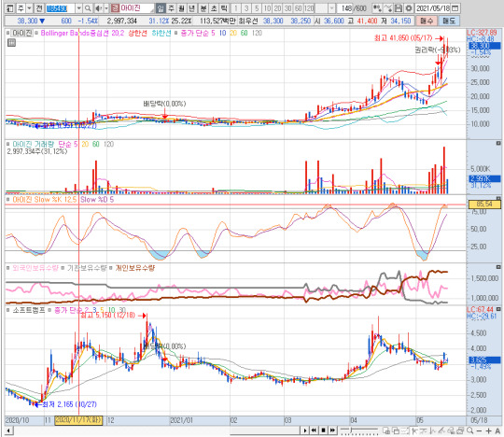This screenshot has height=437, width=504.
Task: Toggle 외국인보유수량 legend marker
Action: tap(8, 268)
